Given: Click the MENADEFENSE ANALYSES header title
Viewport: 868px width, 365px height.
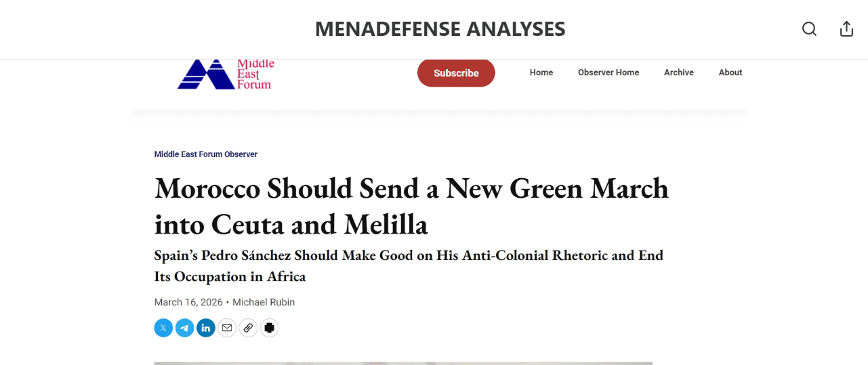Looking at the screenshot, I should point(440,29).
